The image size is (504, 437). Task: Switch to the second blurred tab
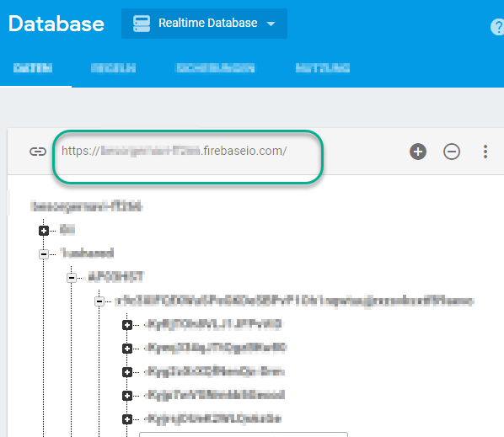[x=113, y=68]
